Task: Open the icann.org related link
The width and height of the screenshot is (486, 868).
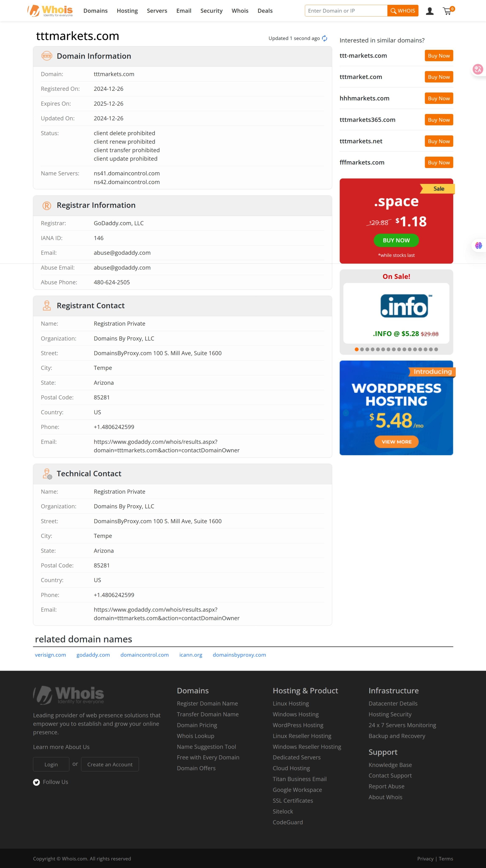Action: click(191, 655)
